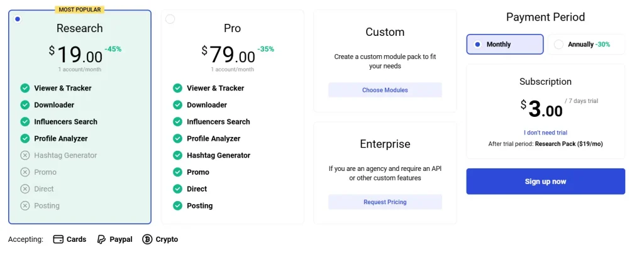Switch to Annually -30% payment period
644x262 pixels.
[x=586, y=44]
